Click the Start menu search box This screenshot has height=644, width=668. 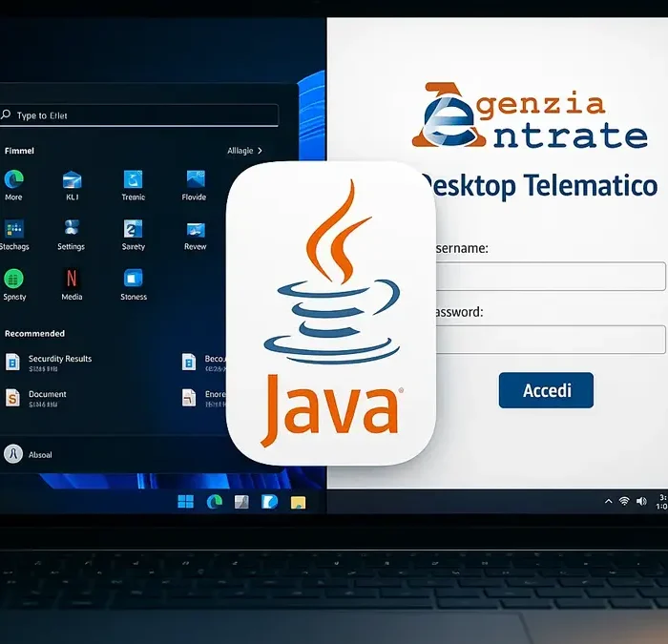pyautogui.click(x=141, y=115)
